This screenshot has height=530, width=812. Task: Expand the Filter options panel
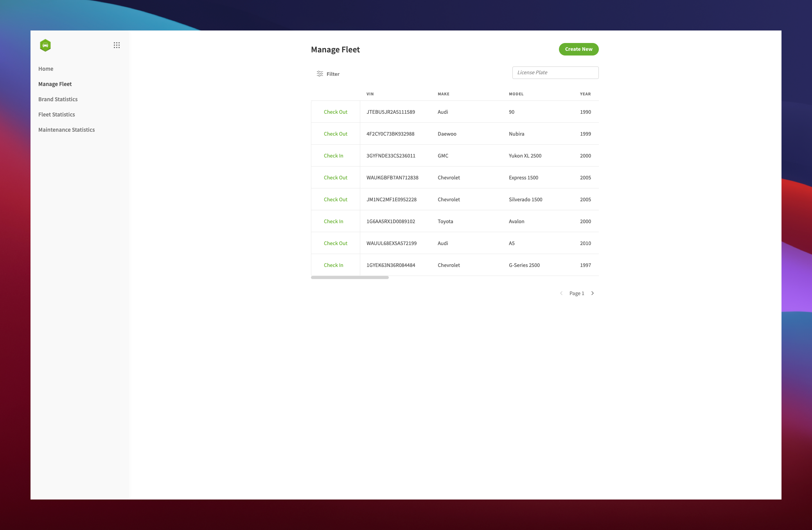tap(327, 73)
